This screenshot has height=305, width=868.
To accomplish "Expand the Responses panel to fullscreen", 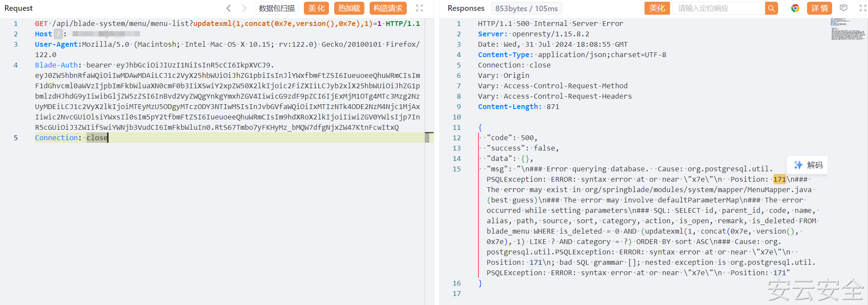I will point(862,8).
